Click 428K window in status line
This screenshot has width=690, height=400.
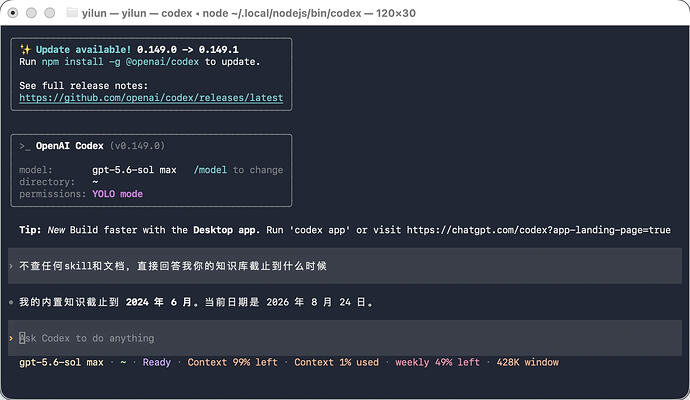coord(528,363)
